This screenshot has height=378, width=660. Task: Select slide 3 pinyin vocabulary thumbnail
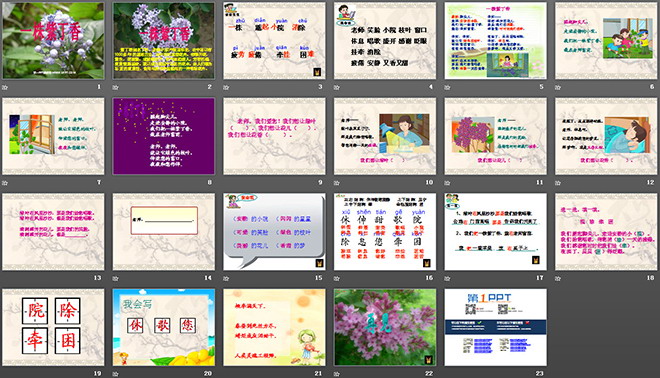click(x=274, y=40)
